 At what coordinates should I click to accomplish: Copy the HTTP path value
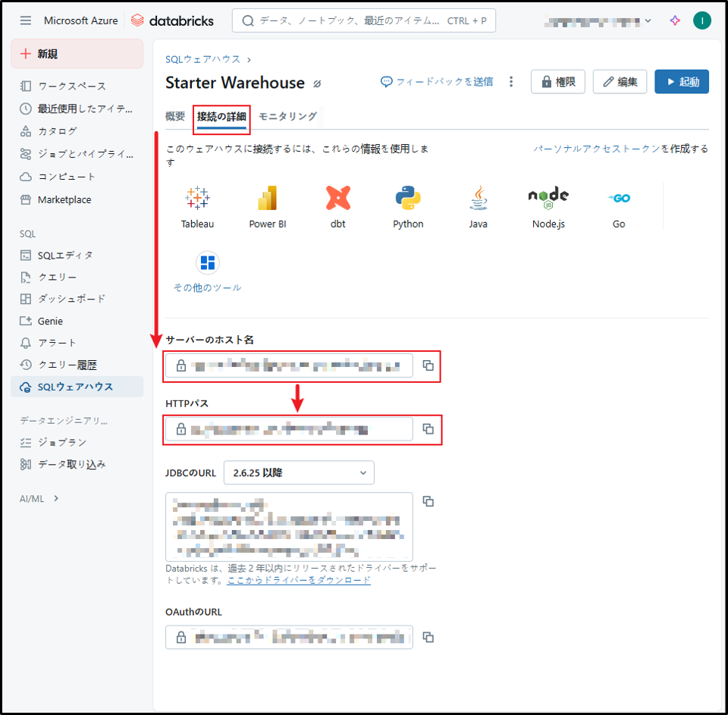[428, 428]
